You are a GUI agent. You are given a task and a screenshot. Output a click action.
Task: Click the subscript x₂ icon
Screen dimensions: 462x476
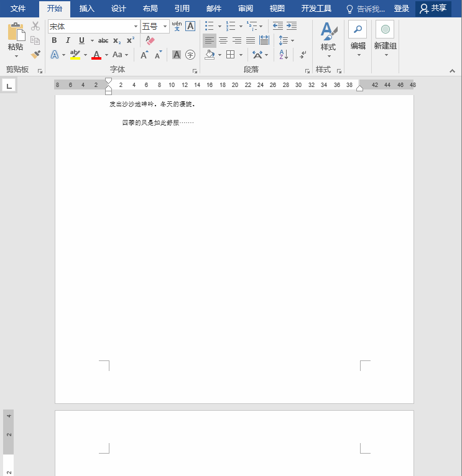117,40
